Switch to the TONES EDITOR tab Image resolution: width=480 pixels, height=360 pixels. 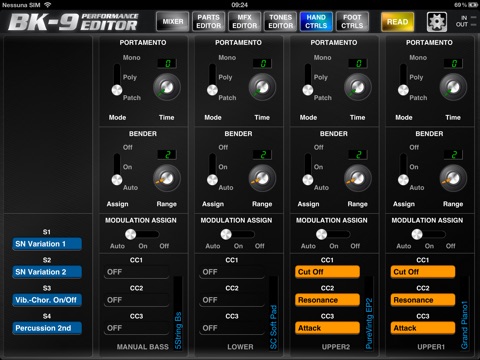281,22
